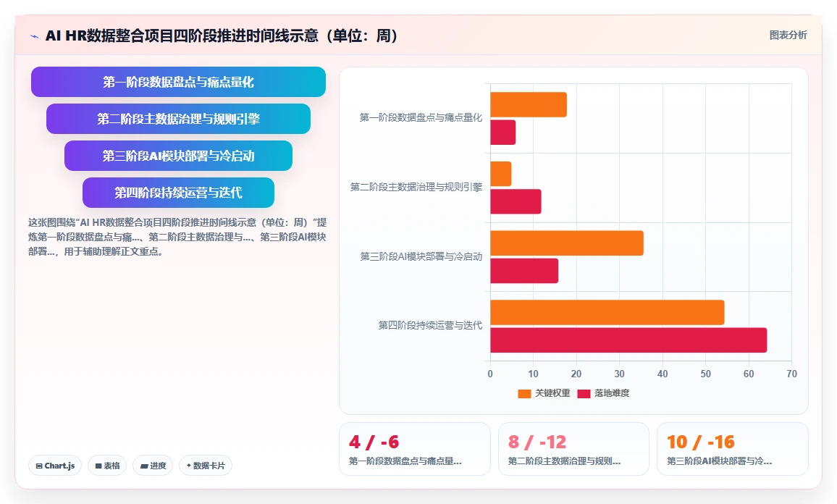Click the 表格 tag chip
This screenshot has width=837, height=504.
coord(107,466)
